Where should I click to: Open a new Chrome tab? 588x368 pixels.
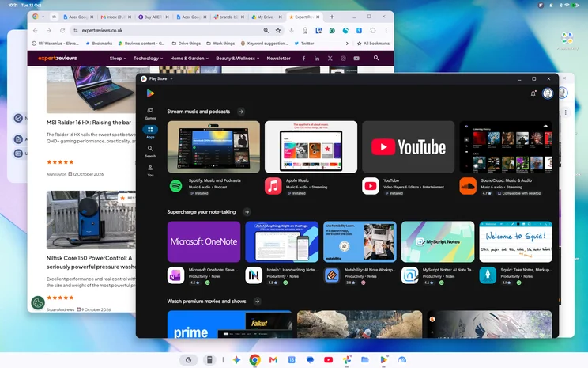coord(331,17)
